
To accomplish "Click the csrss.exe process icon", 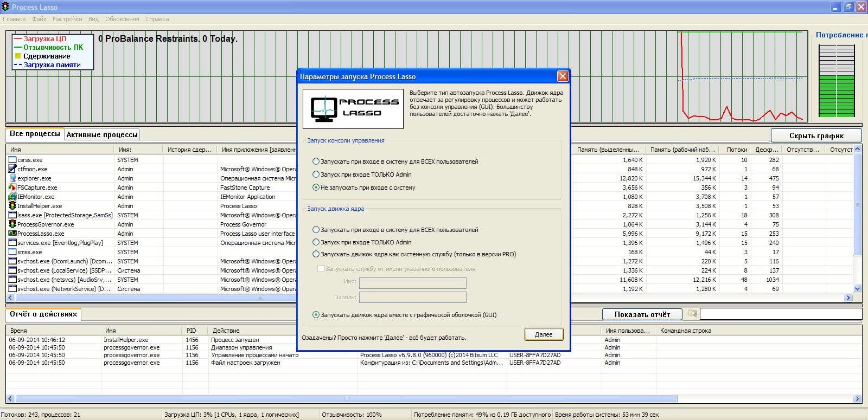I will pyautogui.click(x=12, y=160).
